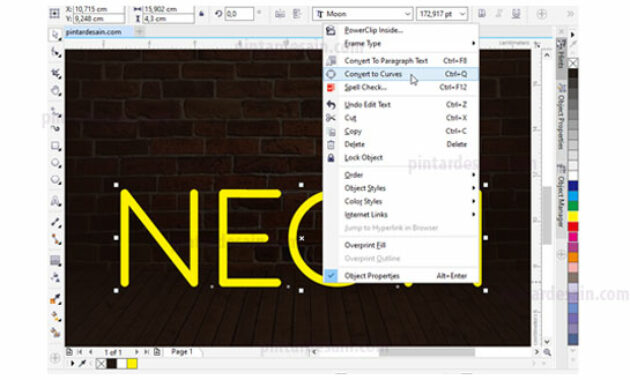
Task: Select the Polygon tool in the toolbox
Action: (55, 180)
